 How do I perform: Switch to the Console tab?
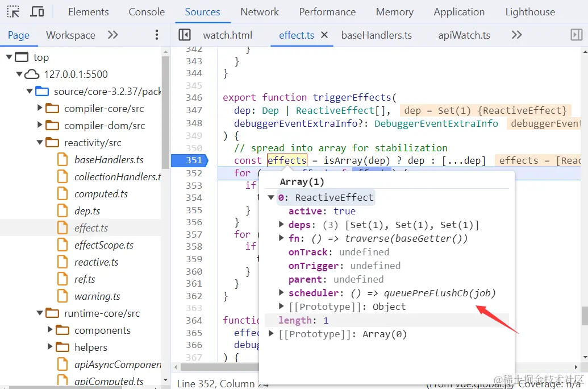[147, 12]
